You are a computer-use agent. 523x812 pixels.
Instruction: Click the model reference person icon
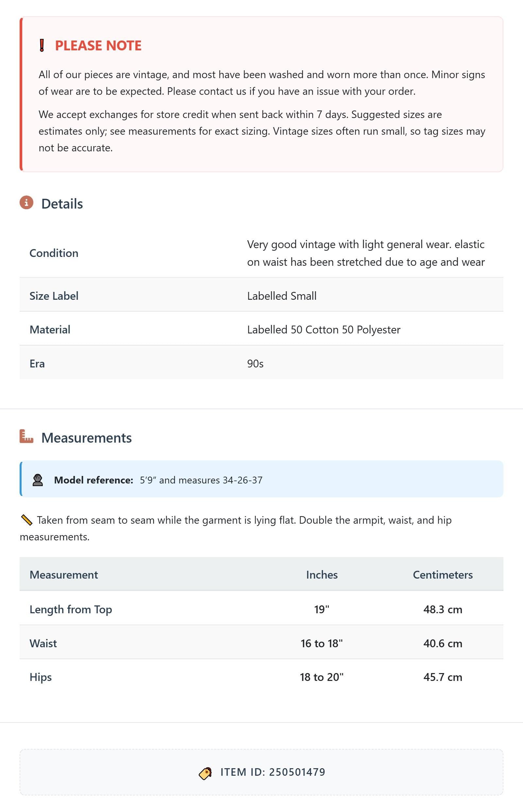click(x=38, y=480)
